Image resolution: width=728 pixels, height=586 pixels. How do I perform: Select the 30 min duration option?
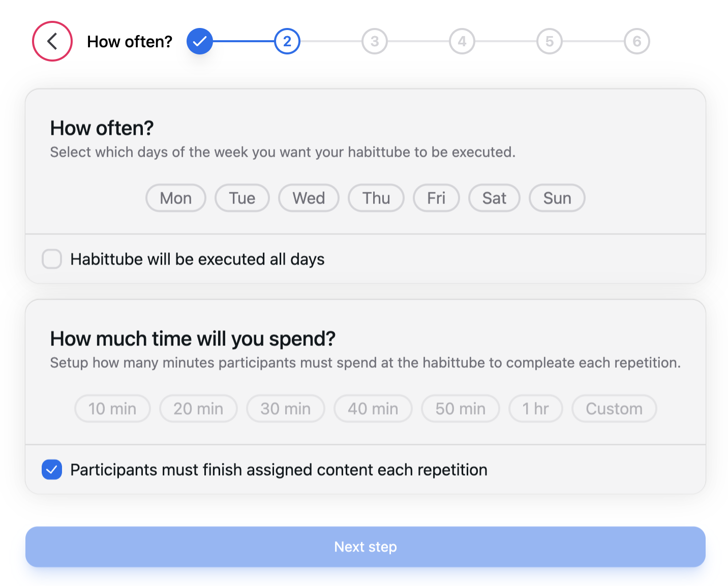pos(286,408)
